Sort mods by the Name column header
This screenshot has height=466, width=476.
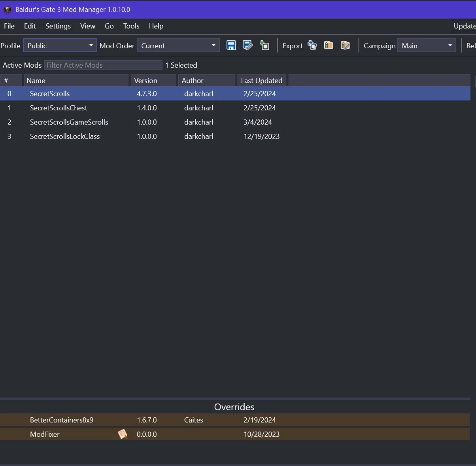76,80
